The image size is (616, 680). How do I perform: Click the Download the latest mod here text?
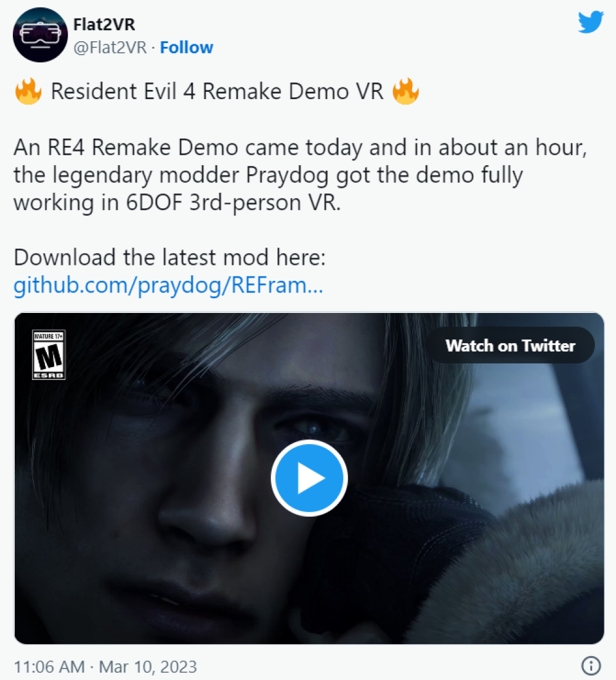coord(169,257)
